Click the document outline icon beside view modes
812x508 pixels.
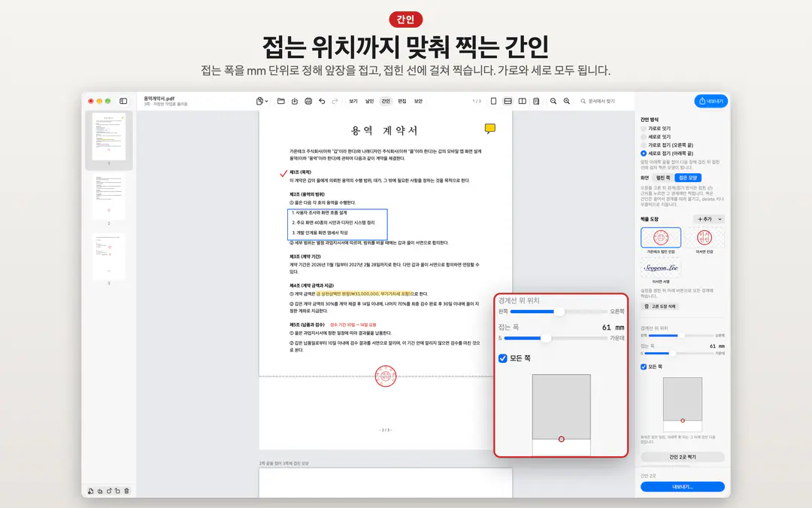(x=537, y=101)
